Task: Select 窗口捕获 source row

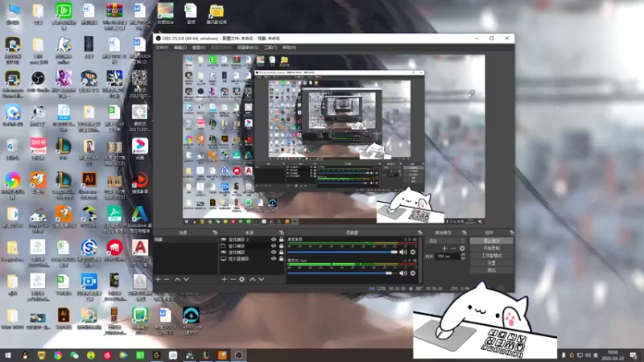Action: pos(252,246)
